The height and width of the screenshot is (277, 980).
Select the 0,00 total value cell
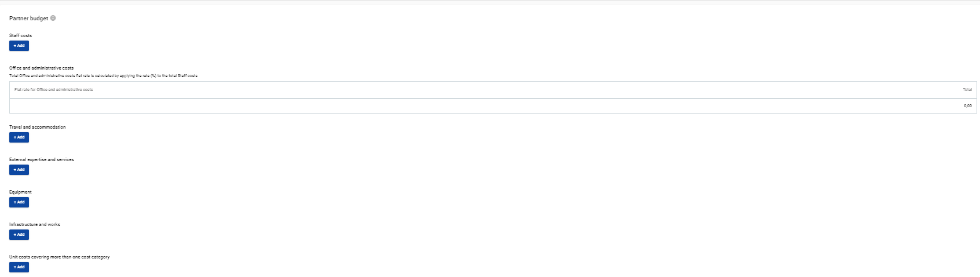click(967, 106)
